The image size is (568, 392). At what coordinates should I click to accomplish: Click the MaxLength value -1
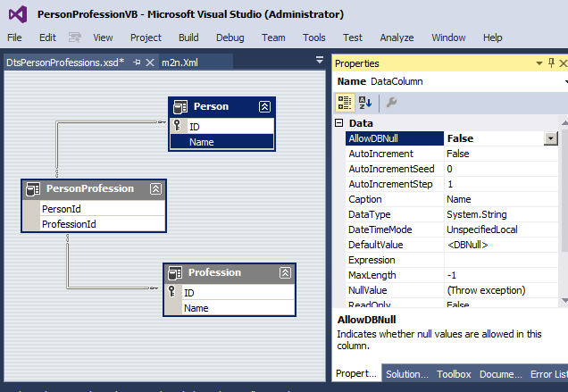(501, 275)
